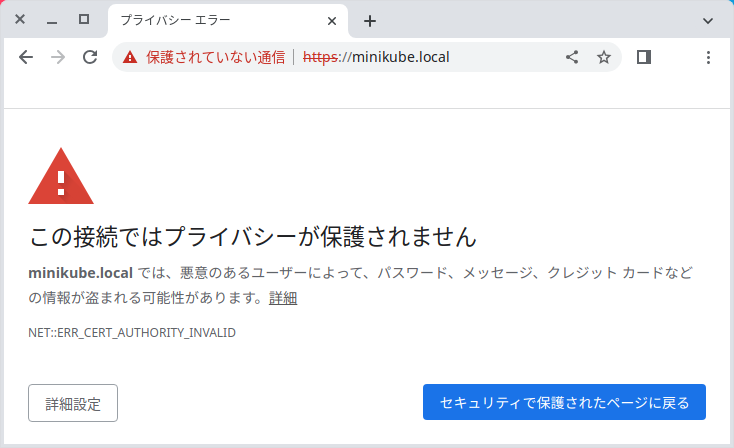The width and height of the screenshot is (734, 448).
Task: Open a new tab with plus button
Action: coord(370,21)
